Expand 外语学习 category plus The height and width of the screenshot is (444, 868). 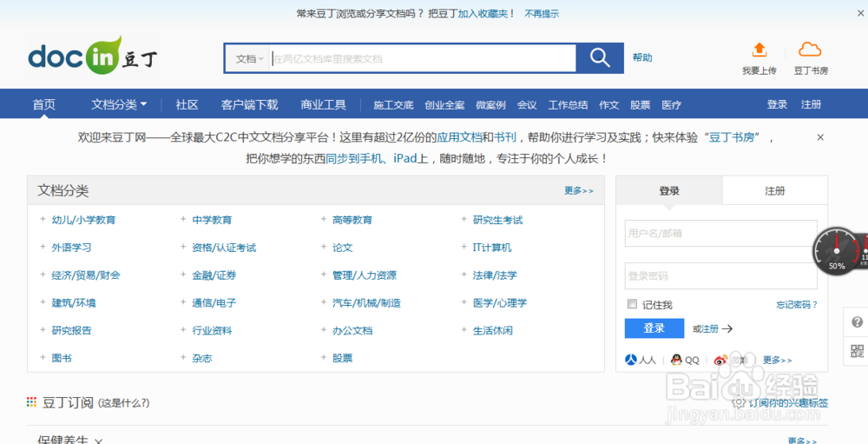point(43,248)
